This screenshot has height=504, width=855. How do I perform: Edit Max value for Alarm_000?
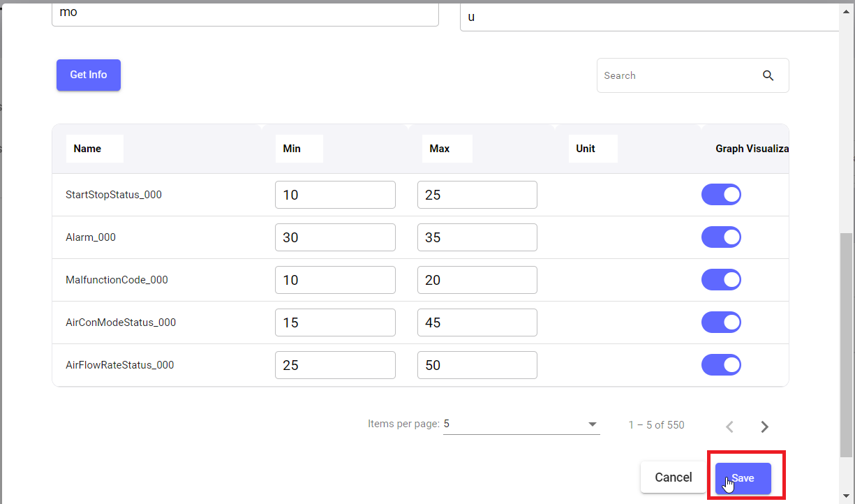477,237
